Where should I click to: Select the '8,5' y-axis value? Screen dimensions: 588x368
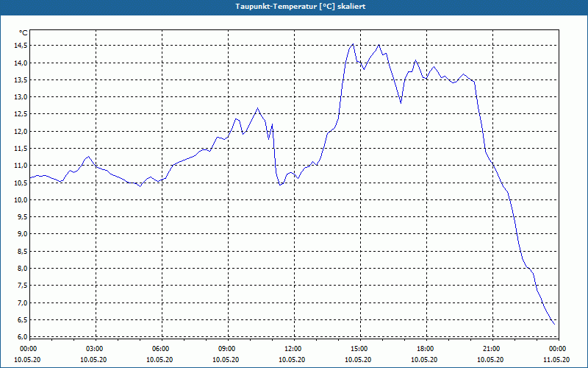(22, 251)
